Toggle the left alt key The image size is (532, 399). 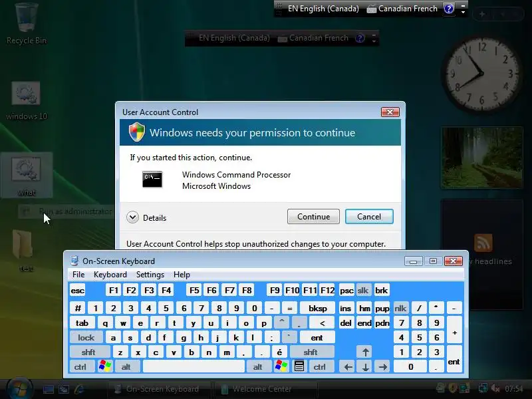click(x=126, y=367)
